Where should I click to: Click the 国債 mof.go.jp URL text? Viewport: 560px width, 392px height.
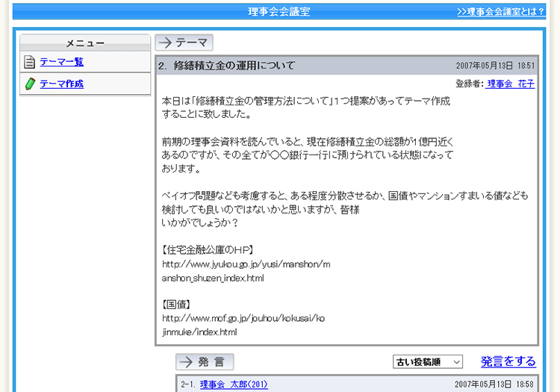click(243, 318)
